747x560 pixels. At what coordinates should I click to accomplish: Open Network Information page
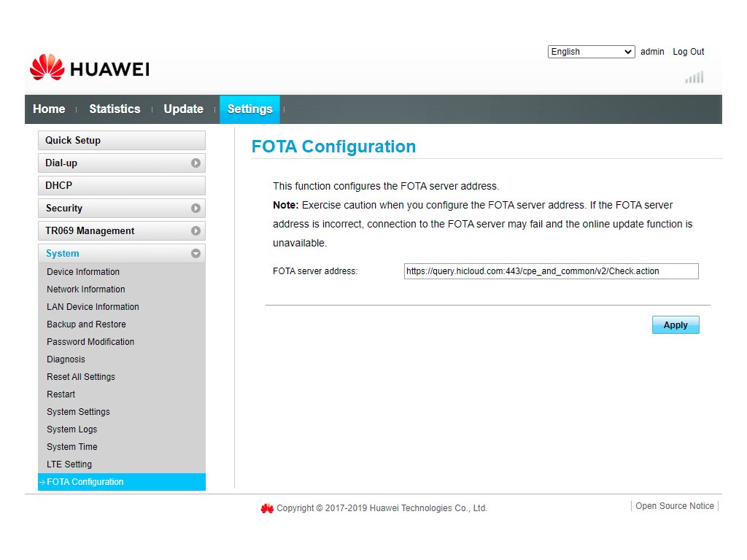[x=86, y=289]
